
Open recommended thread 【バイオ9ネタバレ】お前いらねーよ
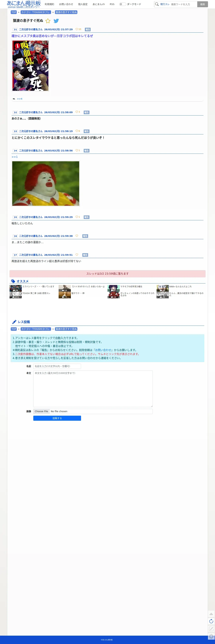[88, 286]
